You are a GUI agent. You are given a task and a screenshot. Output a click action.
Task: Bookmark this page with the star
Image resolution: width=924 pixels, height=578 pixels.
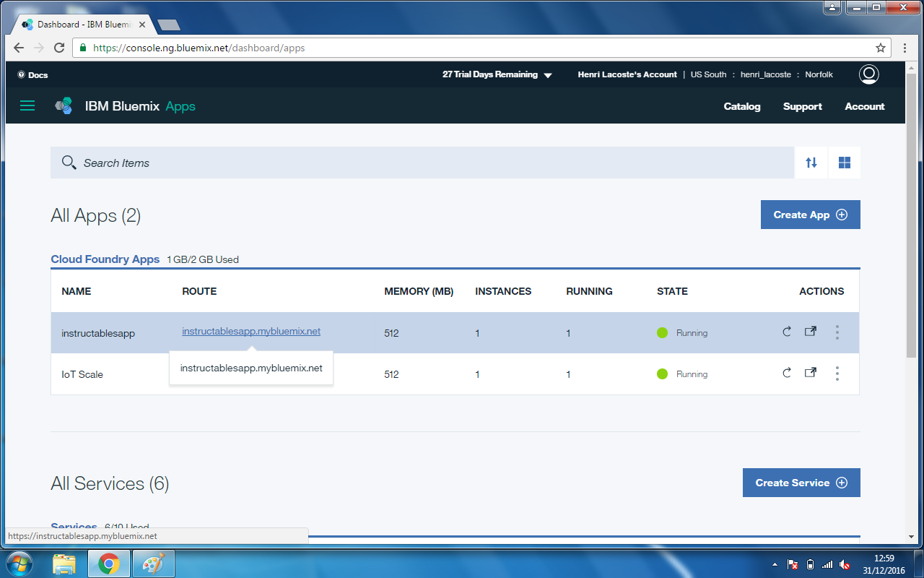pyautogui.click(x=881, y=48)
